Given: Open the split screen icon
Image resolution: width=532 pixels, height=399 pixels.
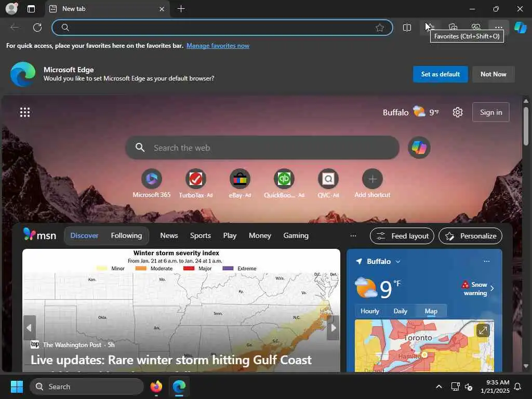Looking at the screenshot, I should click(x=407, y=28).
